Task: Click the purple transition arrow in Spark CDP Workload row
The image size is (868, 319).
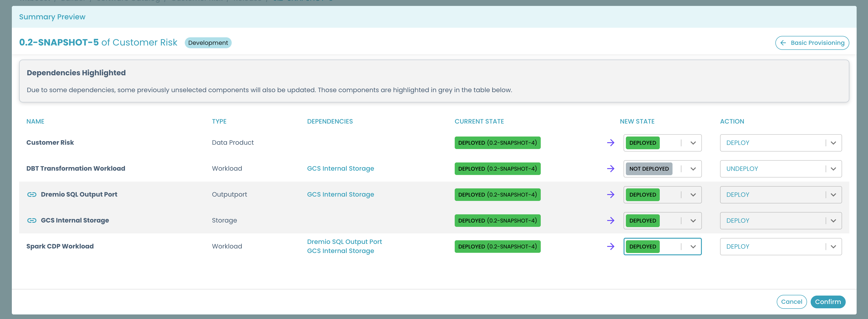Action: click(x=611, y=246)
